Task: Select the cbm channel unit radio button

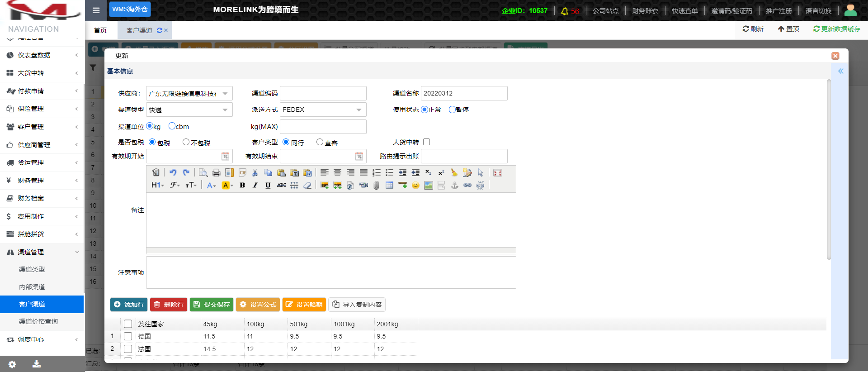Action: [172, 126]
